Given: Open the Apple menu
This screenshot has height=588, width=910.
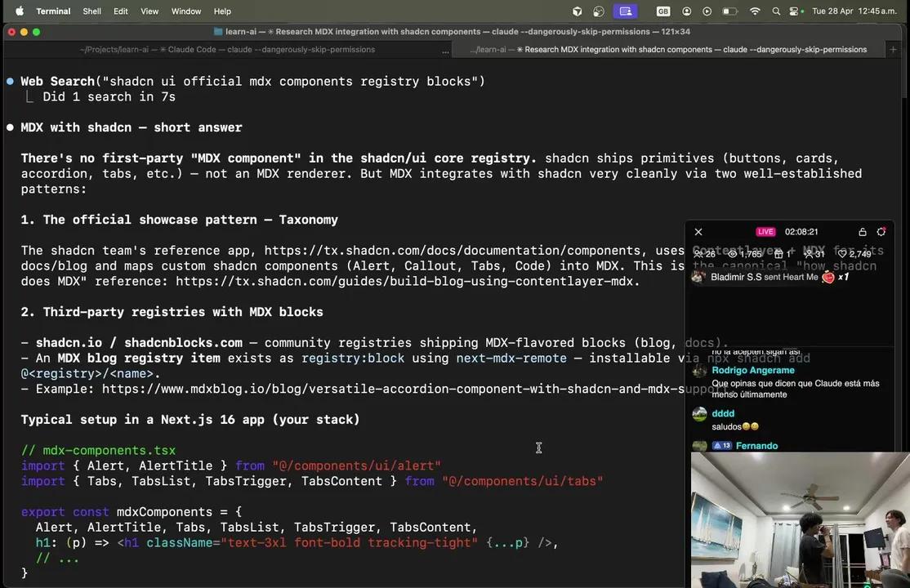Looking at the screenshot, I should coord(19,11).
